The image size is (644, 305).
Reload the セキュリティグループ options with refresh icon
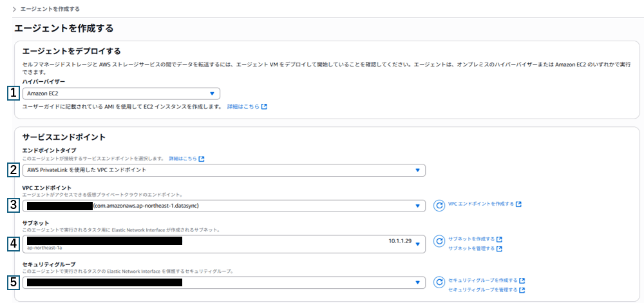[x=439, y=282]
